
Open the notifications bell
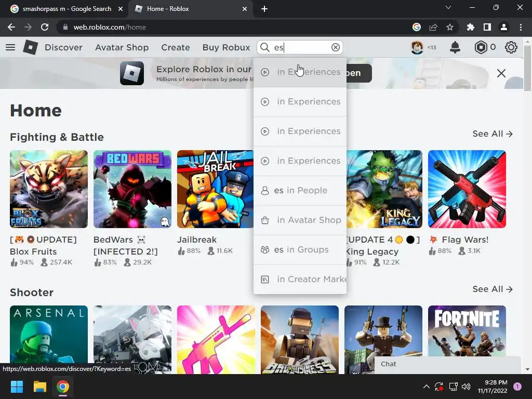[x=455, y=47]
